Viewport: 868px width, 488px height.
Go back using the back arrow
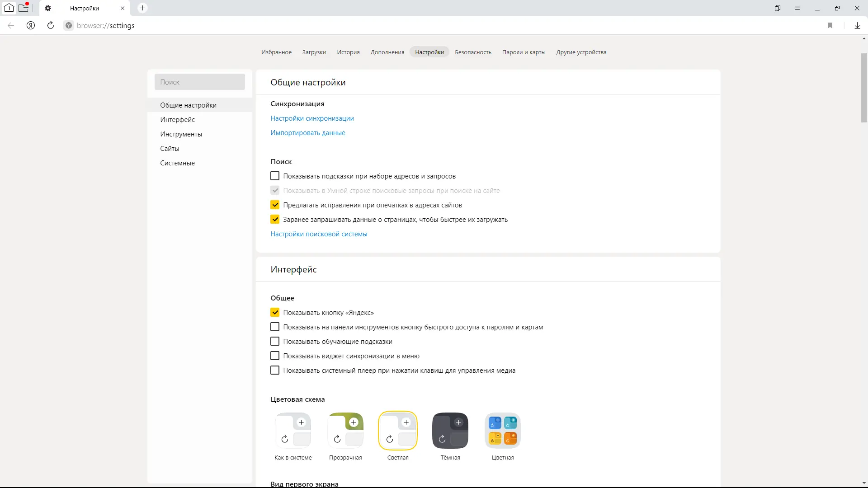pos(11,26)
